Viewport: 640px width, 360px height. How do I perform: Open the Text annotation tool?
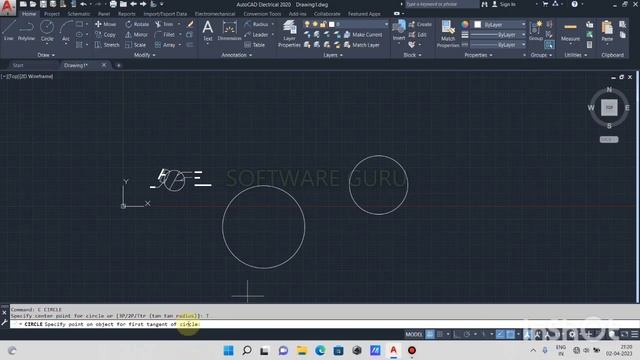(x=208, y=31)
